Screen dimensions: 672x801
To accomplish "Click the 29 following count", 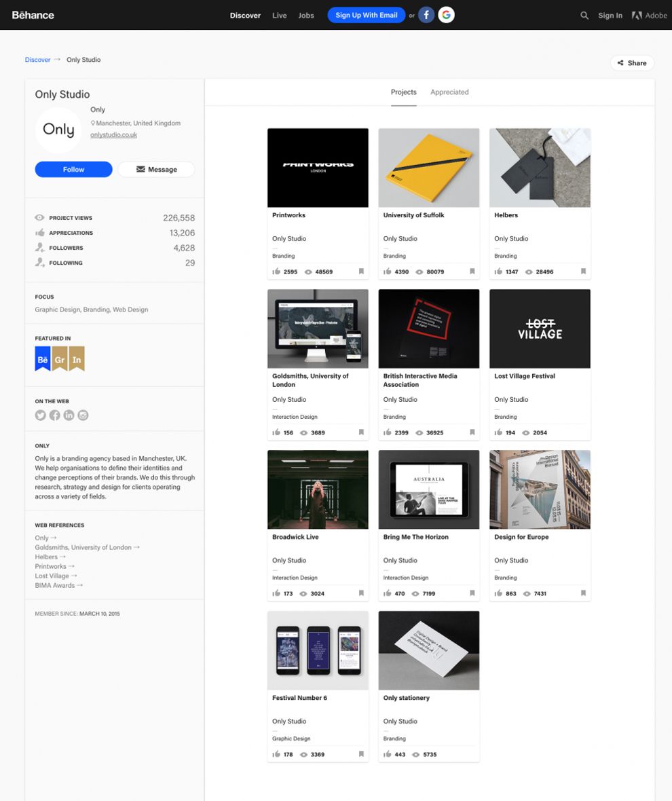I will pos(190,263).
